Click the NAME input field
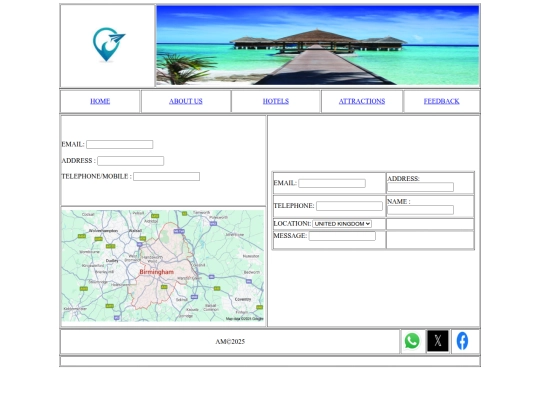This screenshot has width=540, height=405. click(x=420, y=210)
